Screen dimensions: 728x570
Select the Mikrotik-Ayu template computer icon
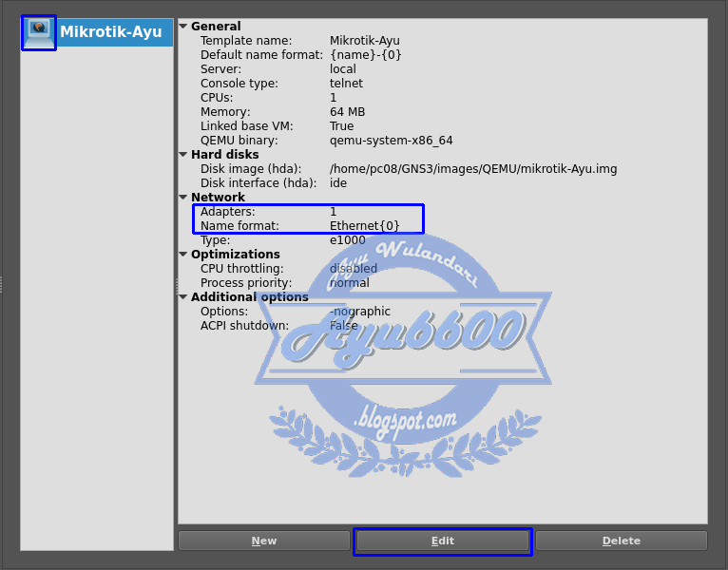click(39, 32)
